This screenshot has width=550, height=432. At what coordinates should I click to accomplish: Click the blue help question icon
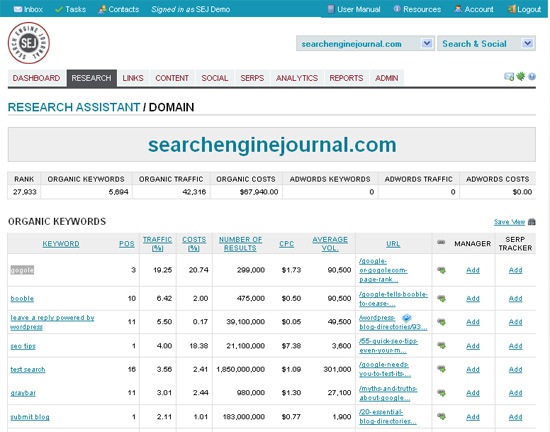point(532,76)
